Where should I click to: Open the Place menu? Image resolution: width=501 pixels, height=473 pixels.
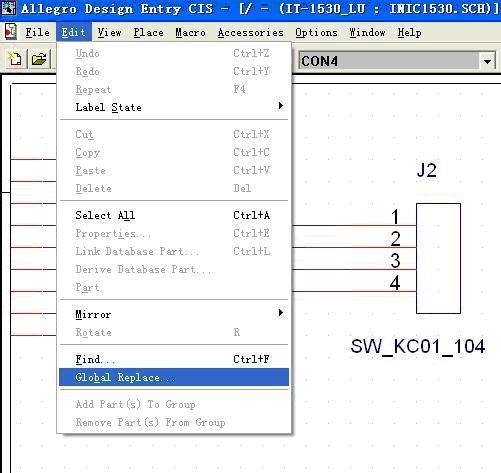[x=148, y=32]
